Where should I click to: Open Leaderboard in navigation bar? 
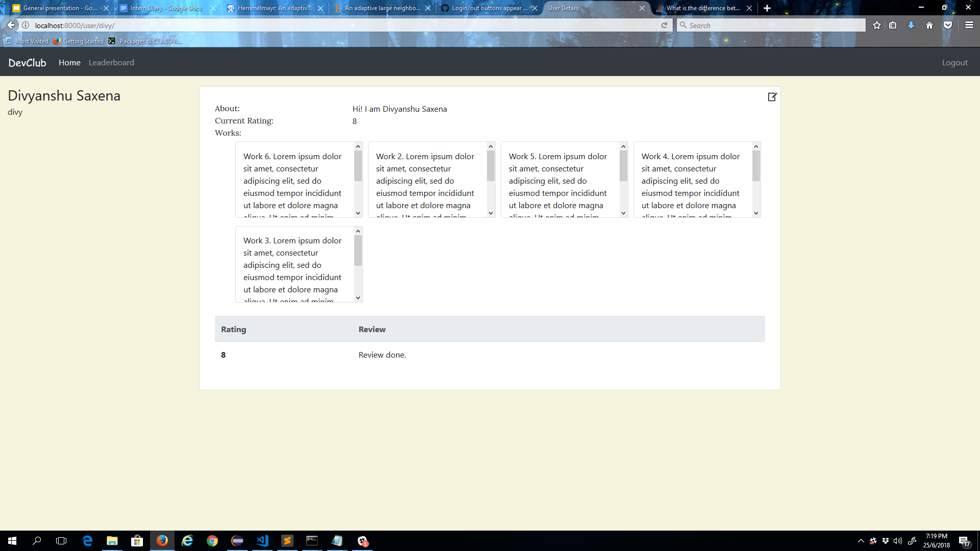tap(111, 63)
